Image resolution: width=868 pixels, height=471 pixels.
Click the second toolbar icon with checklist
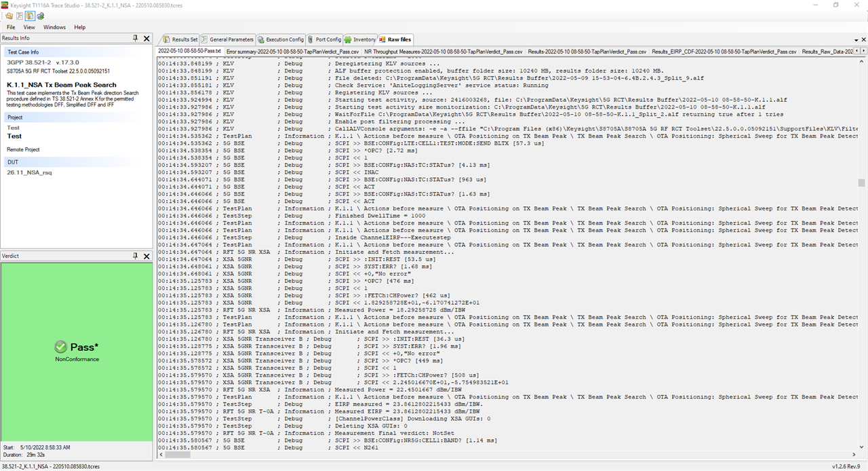(19, 16)
